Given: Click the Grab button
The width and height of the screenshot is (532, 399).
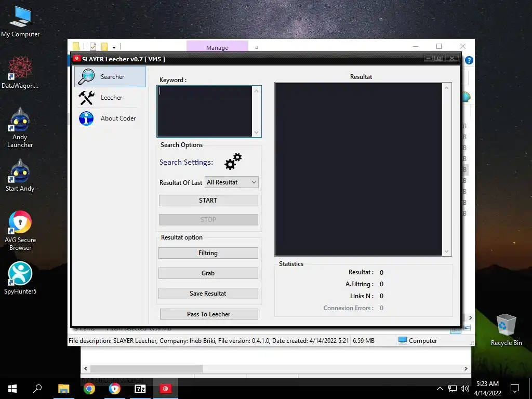Looking at the screenshot, I should [208, 273].
